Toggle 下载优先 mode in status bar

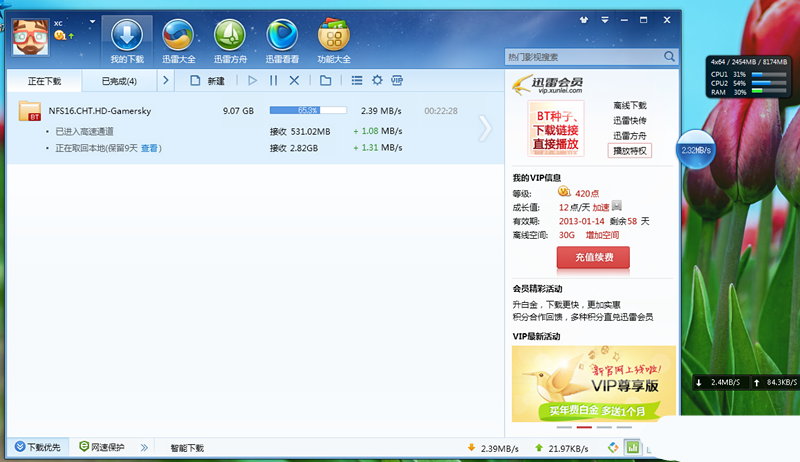pyautogui.click(x=38, y=447)
